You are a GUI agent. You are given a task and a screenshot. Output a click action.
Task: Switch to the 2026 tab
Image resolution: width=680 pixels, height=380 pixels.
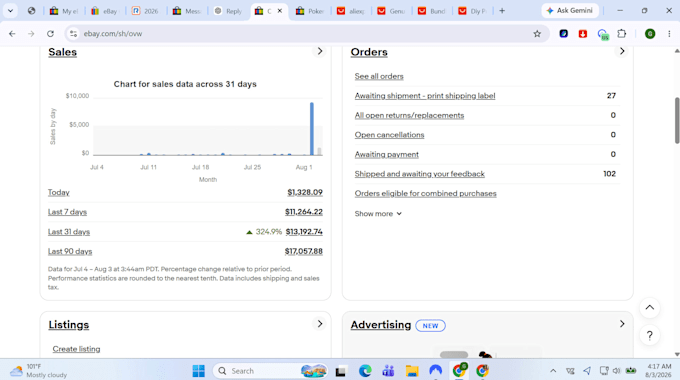(146, 11)
